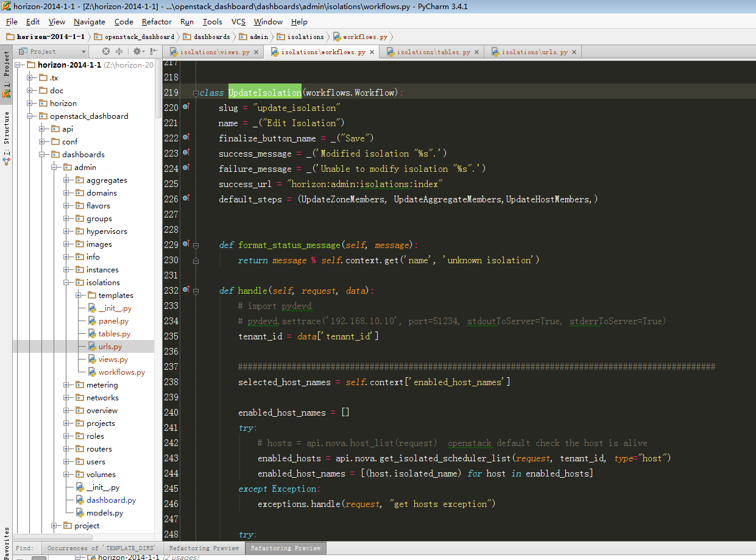Open the Code menu

[x=124, y=21]
